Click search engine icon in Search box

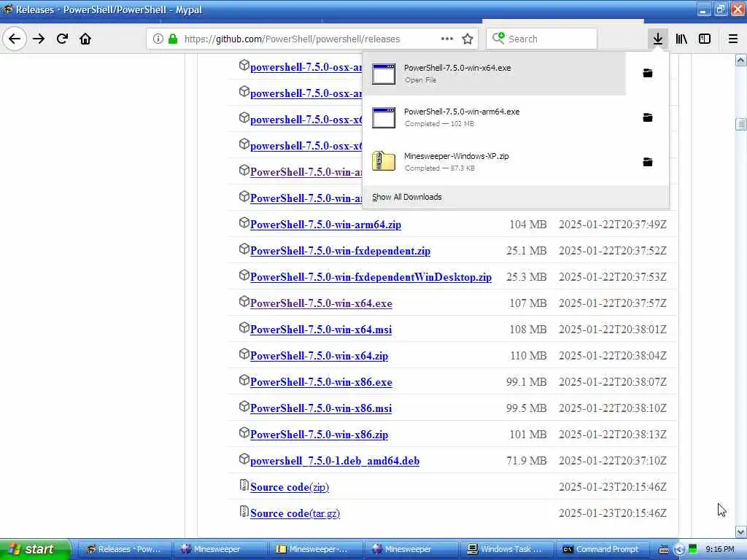click(x=498, y=38)
